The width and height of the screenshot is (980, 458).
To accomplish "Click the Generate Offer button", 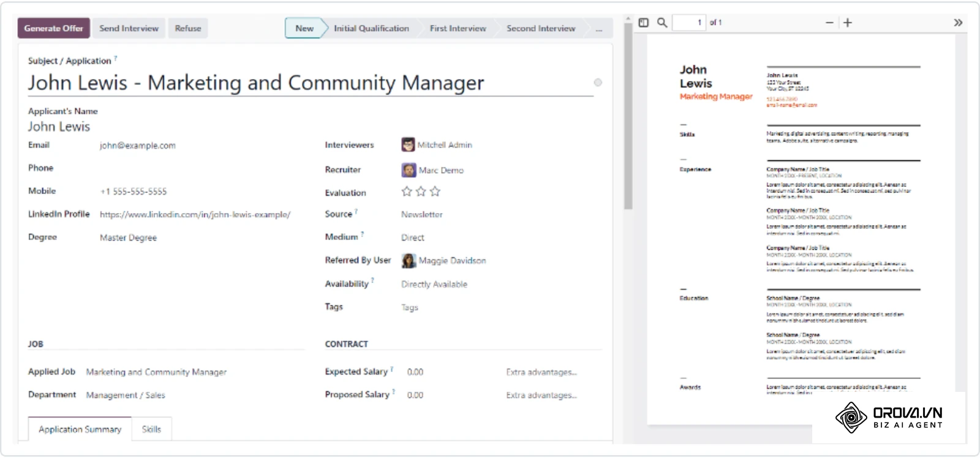I will point(54,28).
